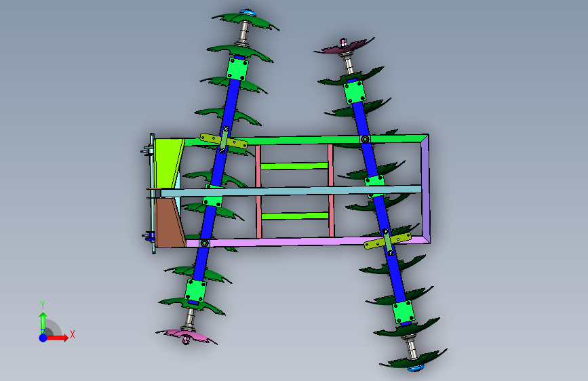Click the blue origin sphere of the triad
Screen dimensions: 588x381
[x=43, y=338]
